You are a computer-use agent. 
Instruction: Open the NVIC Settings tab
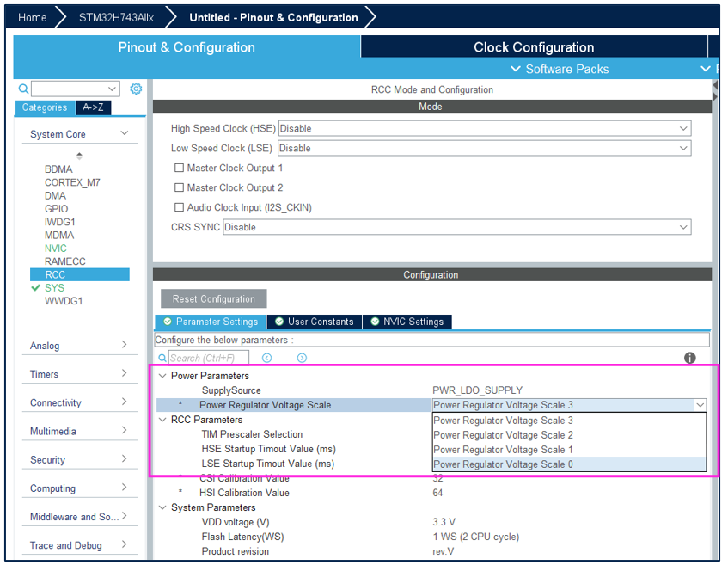(407, 322)
